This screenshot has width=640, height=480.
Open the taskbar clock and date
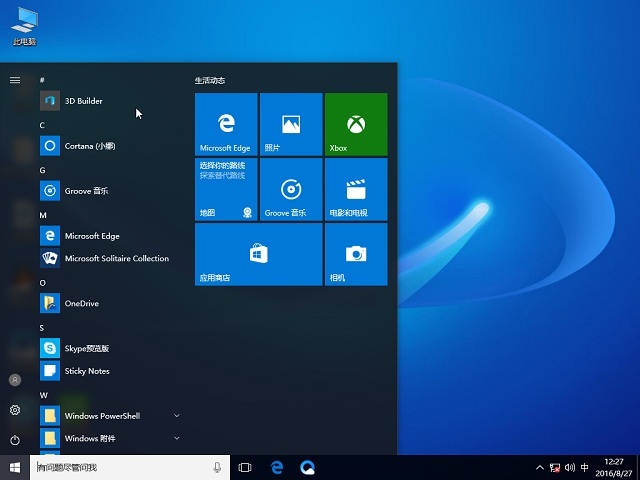pyautogui.click(x=614, y=467)
